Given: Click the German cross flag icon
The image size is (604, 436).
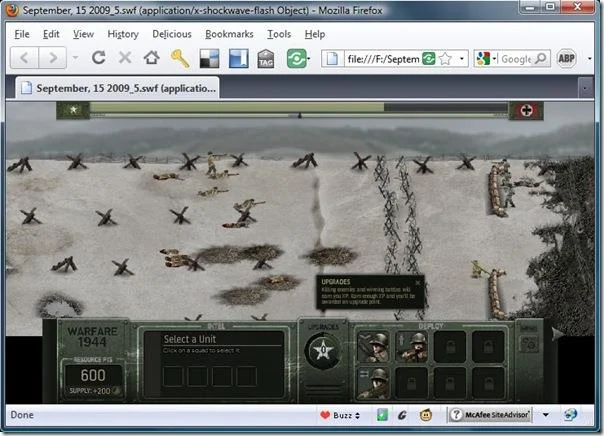Looking at the screenshot, I should (x=526, y=111).
